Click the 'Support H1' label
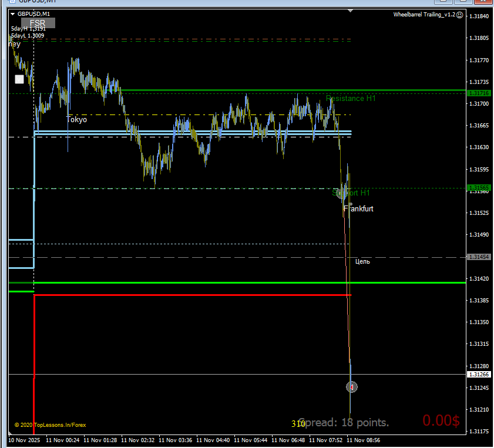The height and width of the screenshot is (448, 494). (x=351, y=193)
